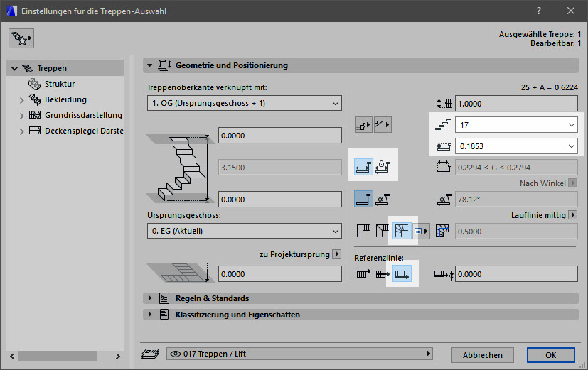Select Grundrissdarstellung in the tree
The height and width of the screenshot is (370, 588).
tap(83, 115)
